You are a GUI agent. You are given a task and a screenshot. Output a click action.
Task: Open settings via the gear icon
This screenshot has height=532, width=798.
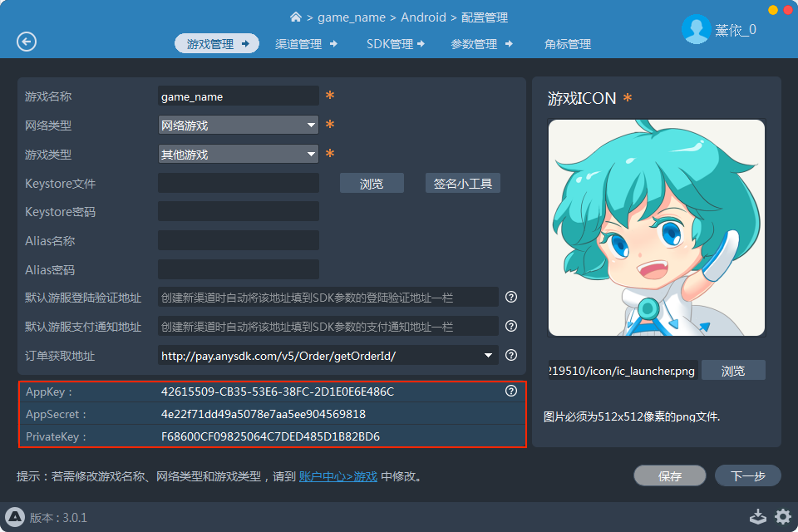[x=782, y=516]
